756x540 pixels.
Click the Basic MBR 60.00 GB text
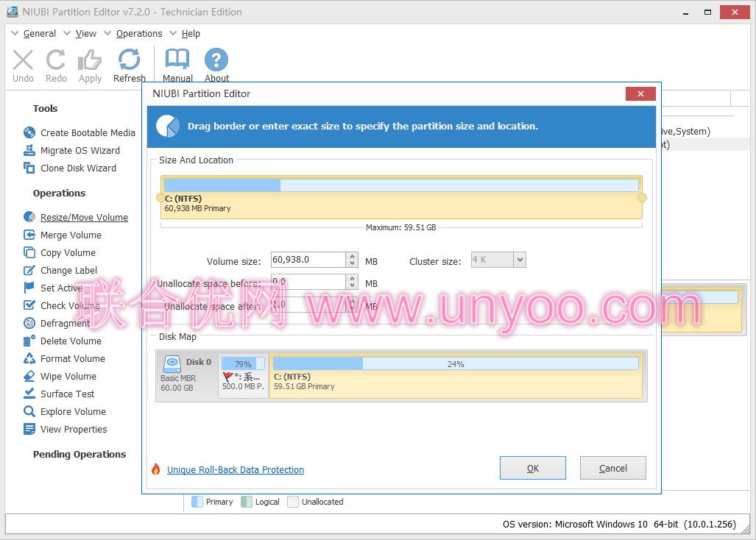pos(178,383)
